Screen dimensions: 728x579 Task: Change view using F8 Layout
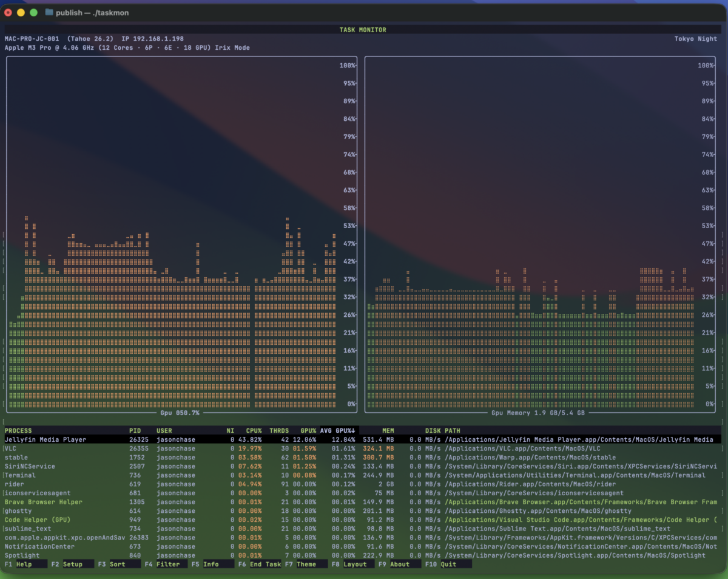pyautogui.click(x=352, y=564)
